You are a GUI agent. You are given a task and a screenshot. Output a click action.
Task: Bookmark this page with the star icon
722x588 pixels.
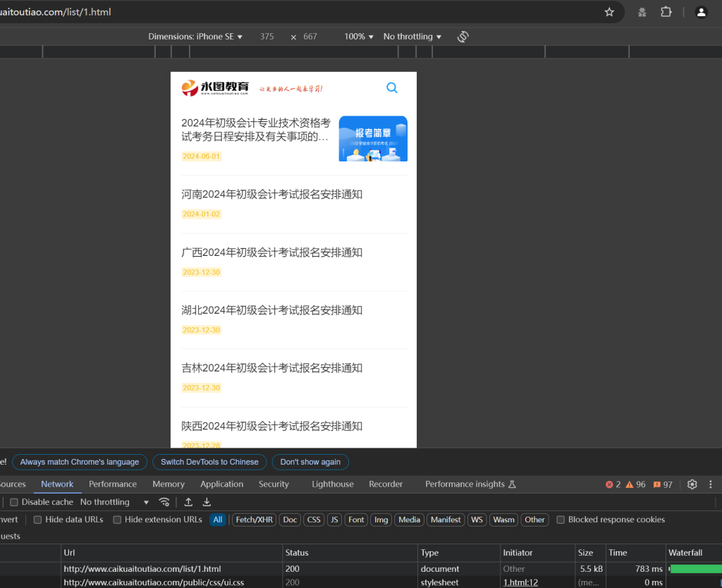click(x=609, y=12)
